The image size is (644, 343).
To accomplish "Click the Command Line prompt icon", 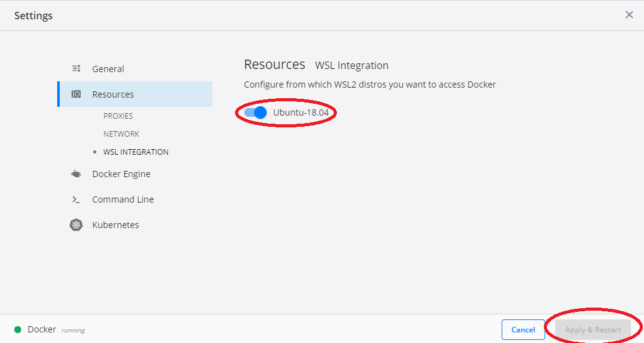I will 76,199.
